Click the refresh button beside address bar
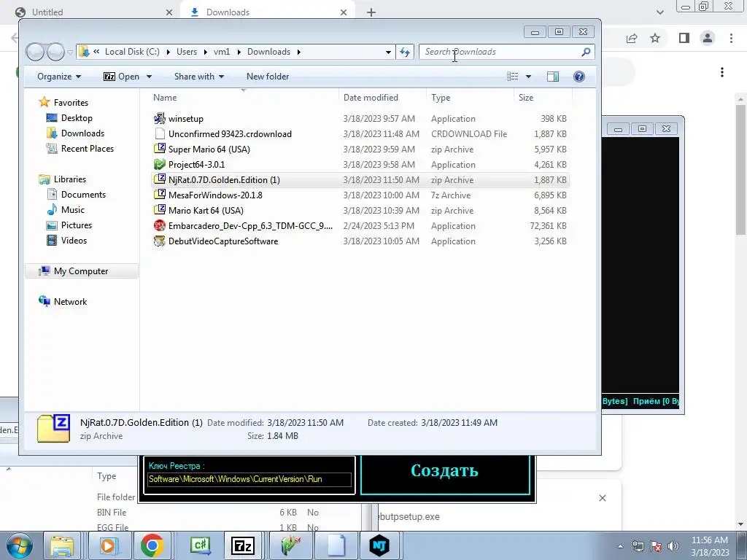The image size is (747, 560). click(405, 52)
